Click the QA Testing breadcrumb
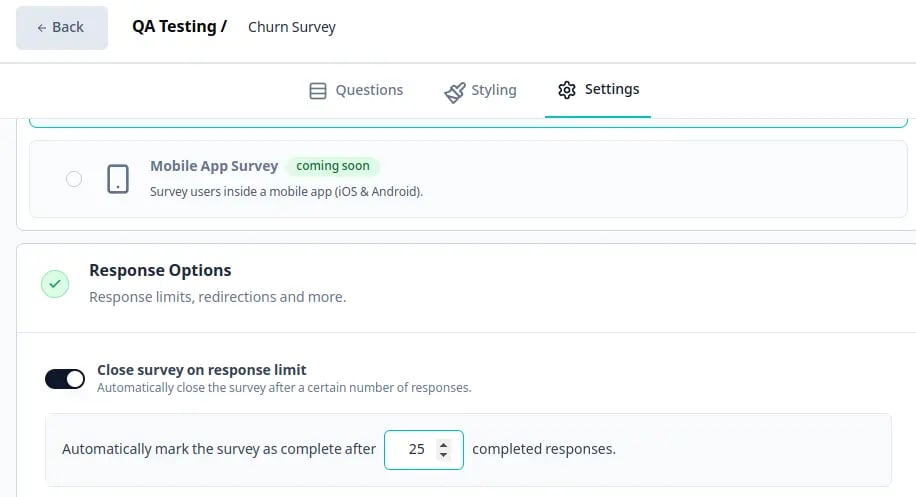Viewport: 916px width, 497px height. click(179, 27)
